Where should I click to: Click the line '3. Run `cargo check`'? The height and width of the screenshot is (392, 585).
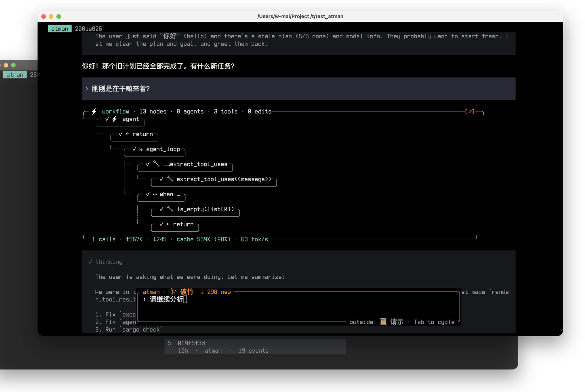tap(129, 329)
